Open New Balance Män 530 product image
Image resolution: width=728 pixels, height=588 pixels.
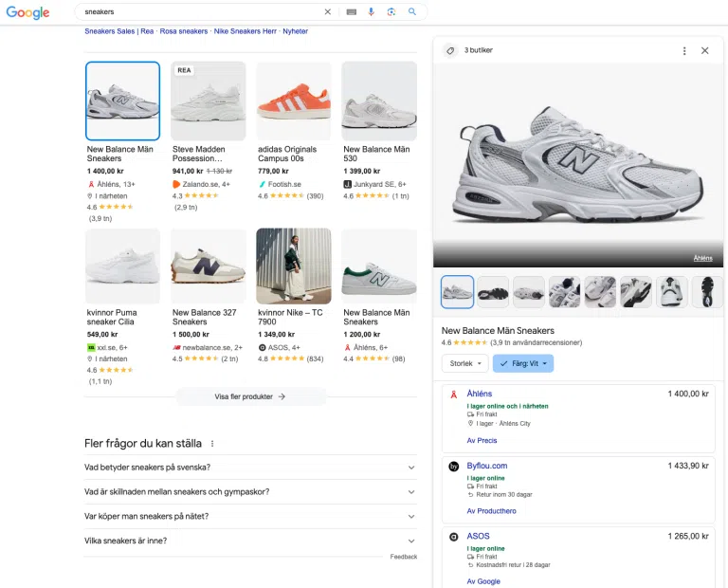pos(379,101)
